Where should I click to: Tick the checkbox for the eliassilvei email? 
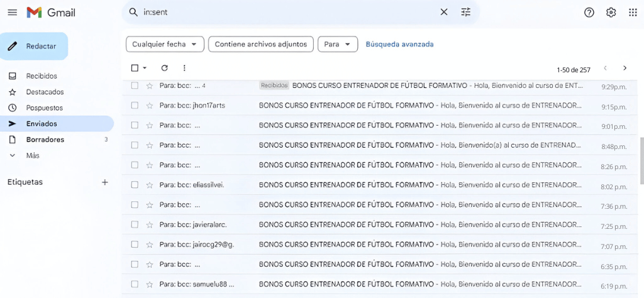click(x=135, y=185)
